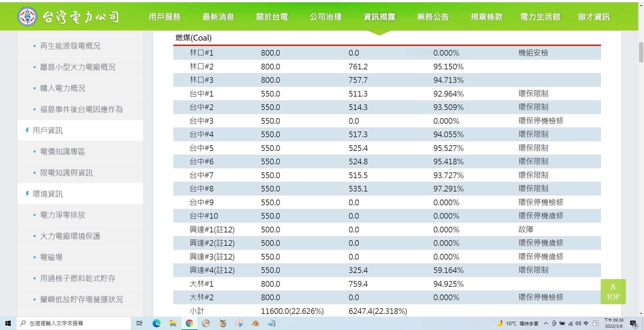644x330 pixels.
Task: Click the 大林#2 unit name
Action: (202, 297)
